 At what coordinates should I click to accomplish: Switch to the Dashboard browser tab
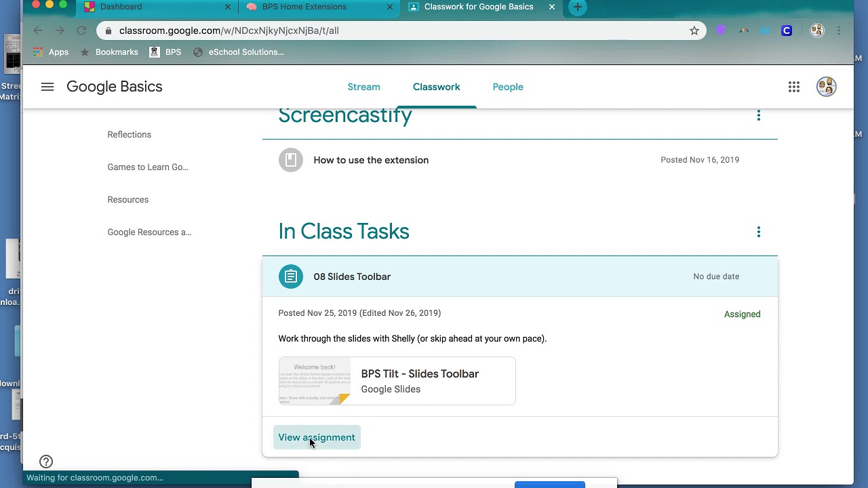[157, 7]
